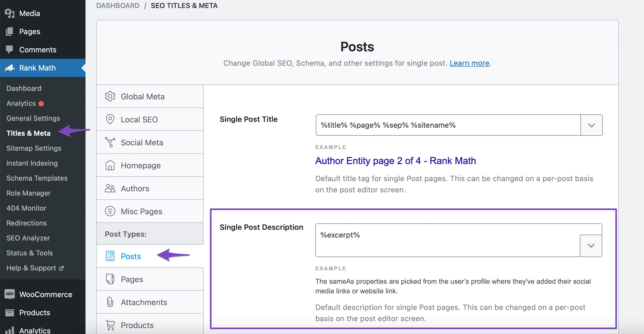Click the WooCommerce logo icon
This screenshot has height=334, width=644.
coord(10,294)
